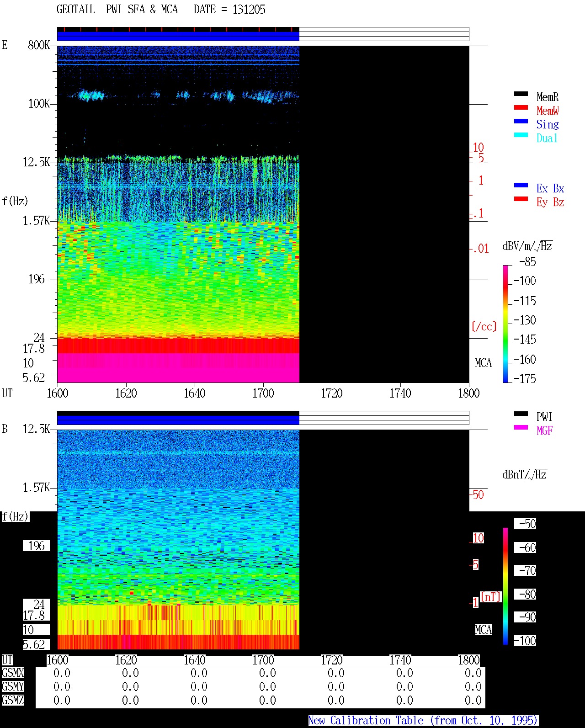Click the MemR legend label
Screen dimensions: 585x728
(548, 97)
